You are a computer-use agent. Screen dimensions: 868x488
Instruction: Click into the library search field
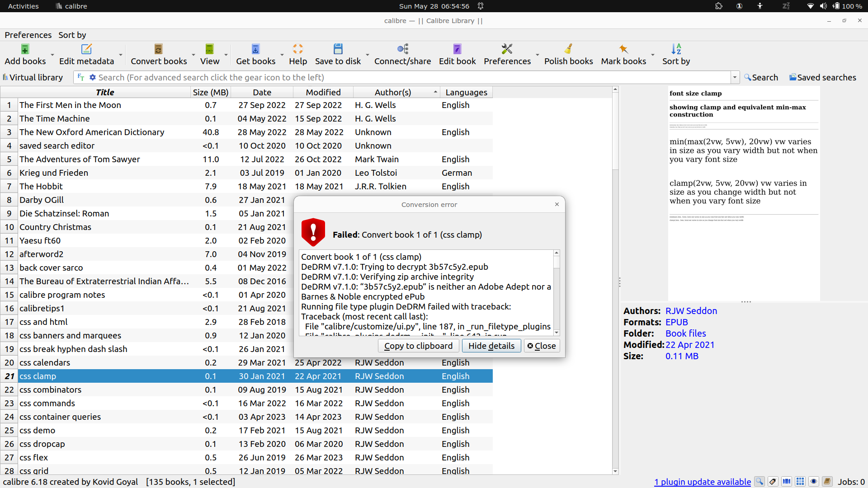click(407, 77)
